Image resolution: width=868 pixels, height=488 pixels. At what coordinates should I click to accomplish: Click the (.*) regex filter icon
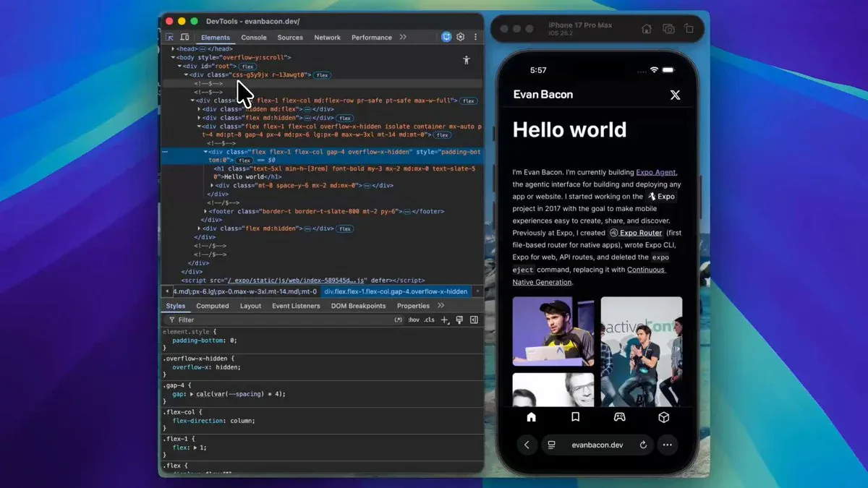399,320
